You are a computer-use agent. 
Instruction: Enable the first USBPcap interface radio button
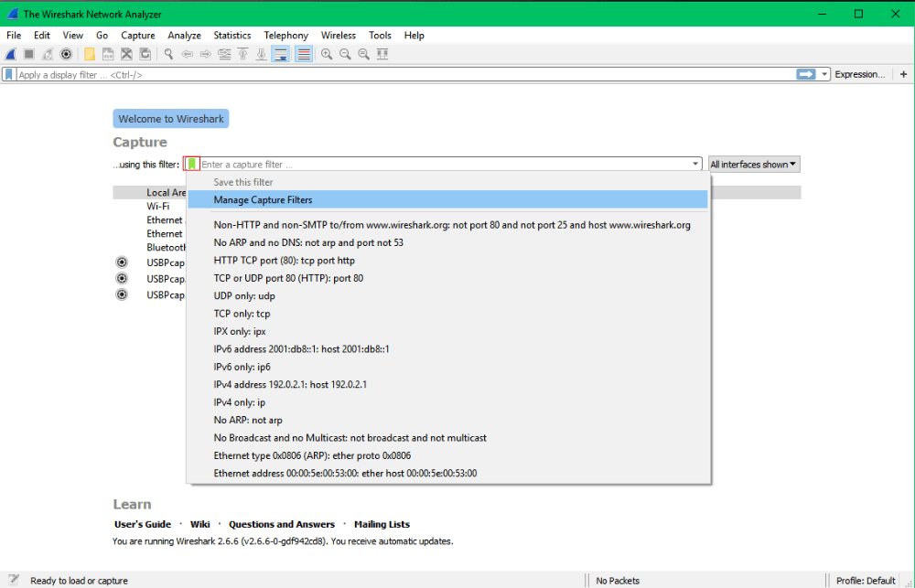point(122,262)
